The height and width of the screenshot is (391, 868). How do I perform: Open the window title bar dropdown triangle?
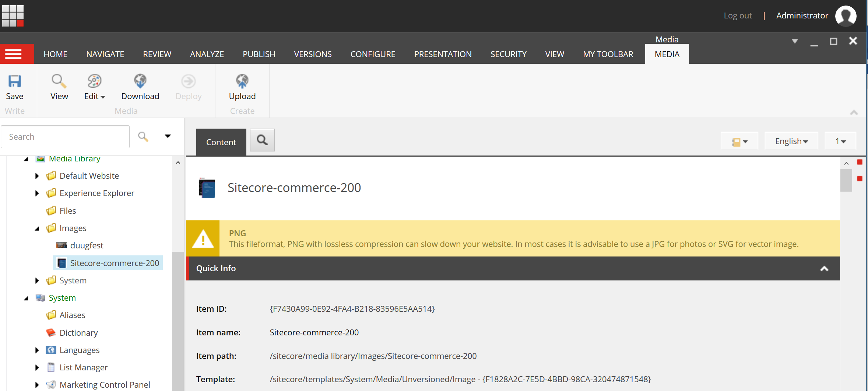pyautogui.click(x=795, y=41)
